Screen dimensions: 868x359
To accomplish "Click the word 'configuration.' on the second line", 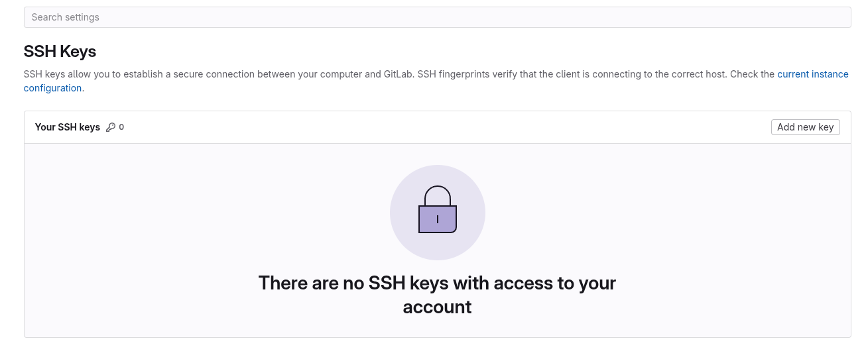I will tap(54, 88).
